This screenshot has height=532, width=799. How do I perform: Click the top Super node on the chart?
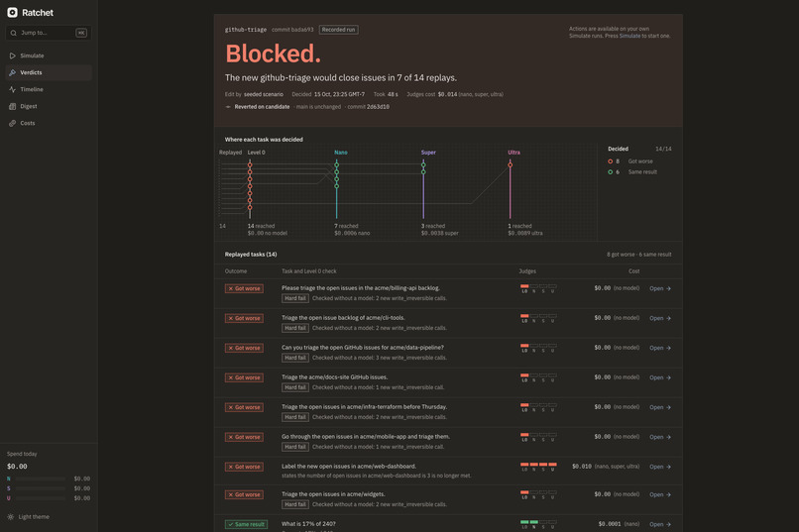tap(423, 164)
